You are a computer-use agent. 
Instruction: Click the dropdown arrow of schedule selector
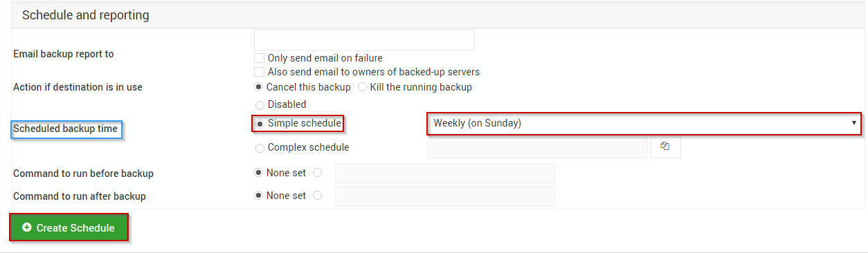point(854,123)
